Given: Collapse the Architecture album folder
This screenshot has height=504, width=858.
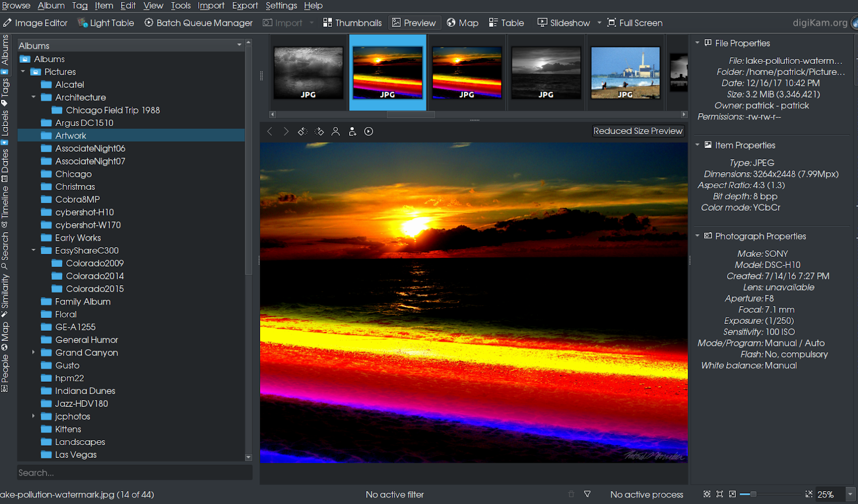Looking at the screenshot, I should click(33, 97).
